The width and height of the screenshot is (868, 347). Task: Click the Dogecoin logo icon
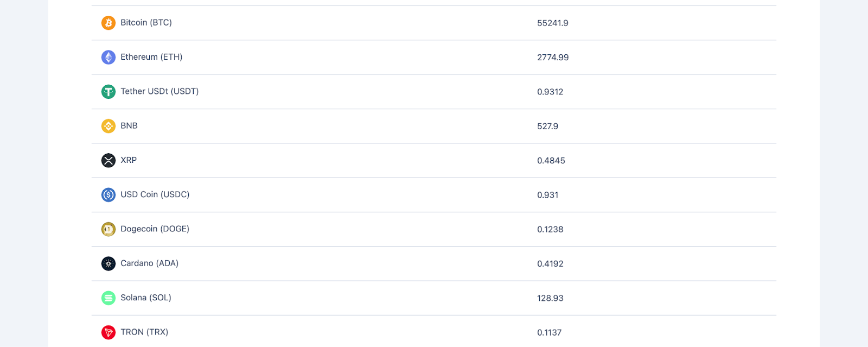point(108,229)
